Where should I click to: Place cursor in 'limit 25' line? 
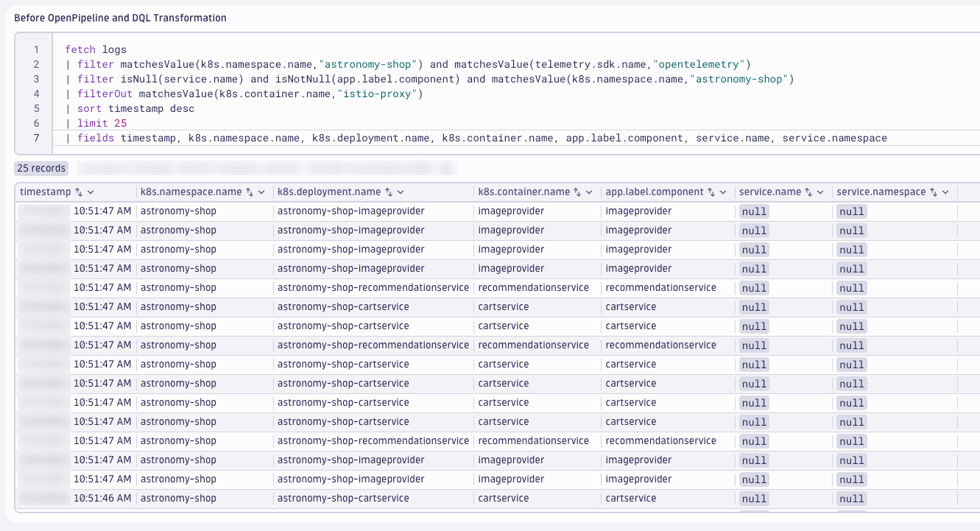click(x=96, y=124)
